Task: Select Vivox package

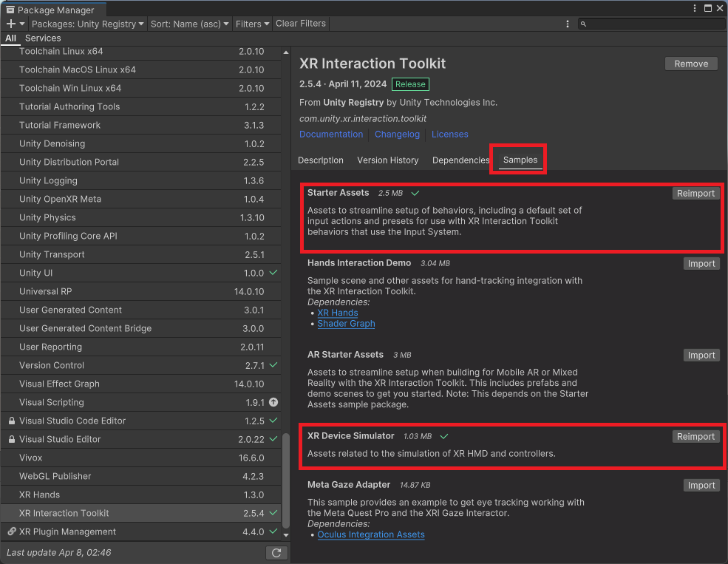Action: coord(140,458)
